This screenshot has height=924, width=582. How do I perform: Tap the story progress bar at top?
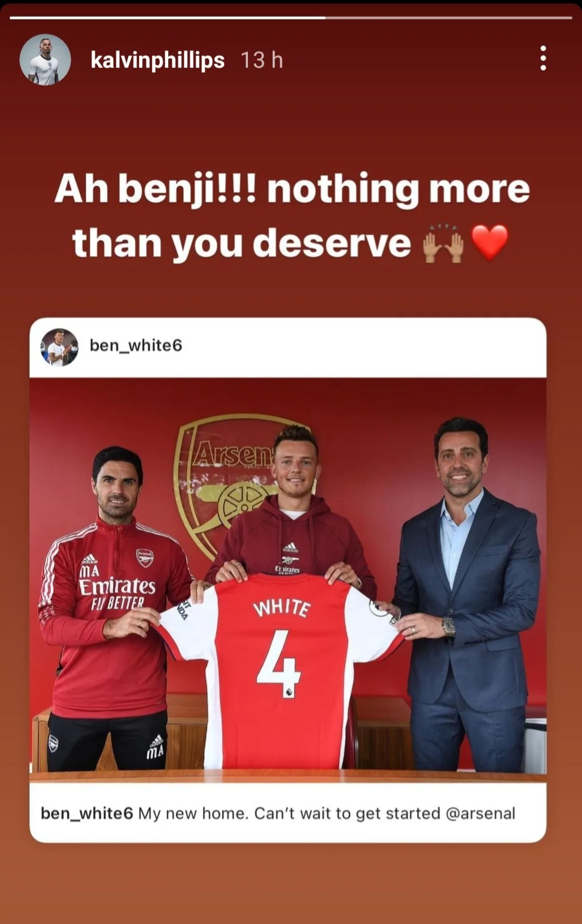click(291, 18)
